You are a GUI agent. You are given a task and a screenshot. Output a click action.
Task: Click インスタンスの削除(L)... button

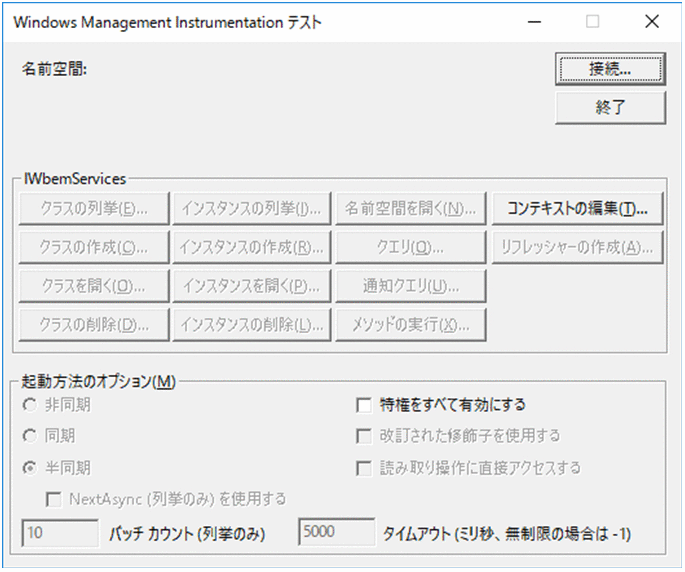[252, 325]
